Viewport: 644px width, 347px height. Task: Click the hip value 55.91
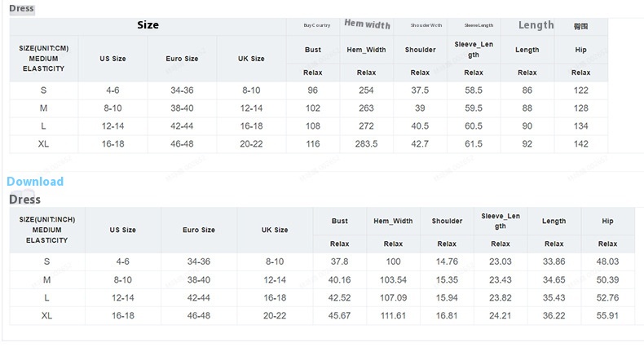pyautogui.click(x=607, y=315)
